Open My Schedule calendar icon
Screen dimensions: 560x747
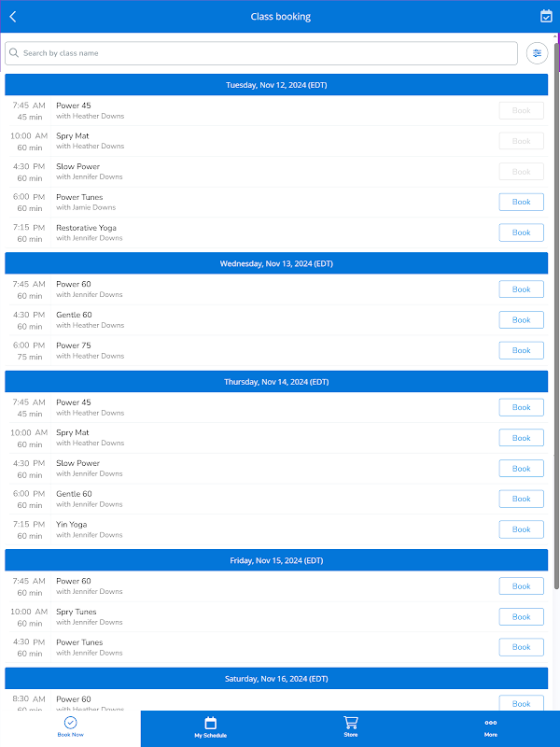click(211, 723)
